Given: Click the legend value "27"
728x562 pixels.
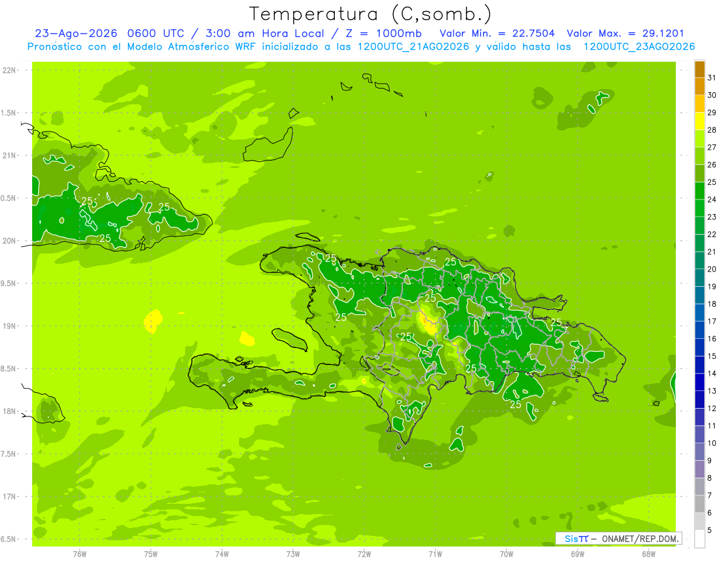Looking at the screenshot, I should (712, 147).
